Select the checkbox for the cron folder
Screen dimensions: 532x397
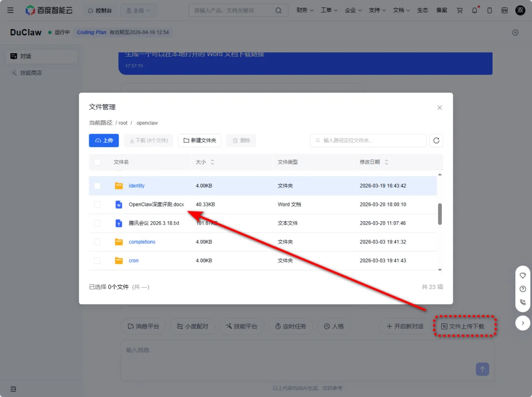pos(97,261)
